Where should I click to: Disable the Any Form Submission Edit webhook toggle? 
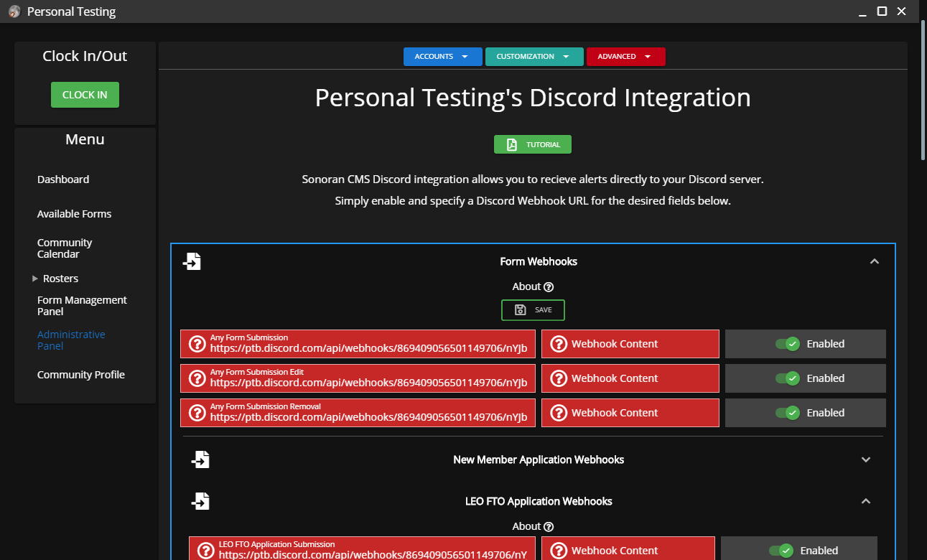(x=788, y=378)
